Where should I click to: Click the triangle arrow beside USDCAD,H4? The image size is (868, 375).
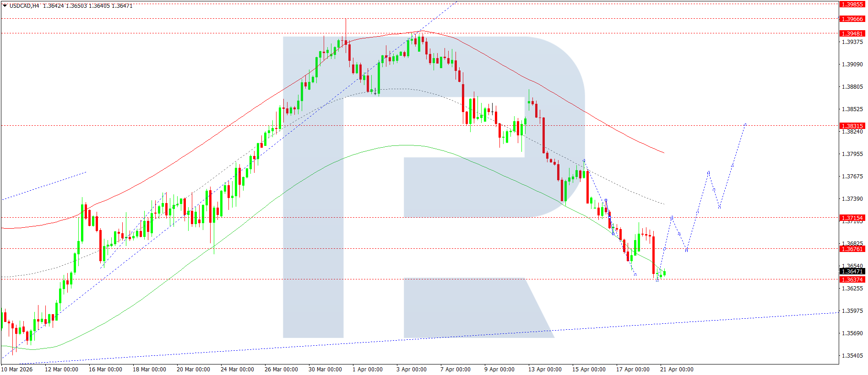[5, 5]
